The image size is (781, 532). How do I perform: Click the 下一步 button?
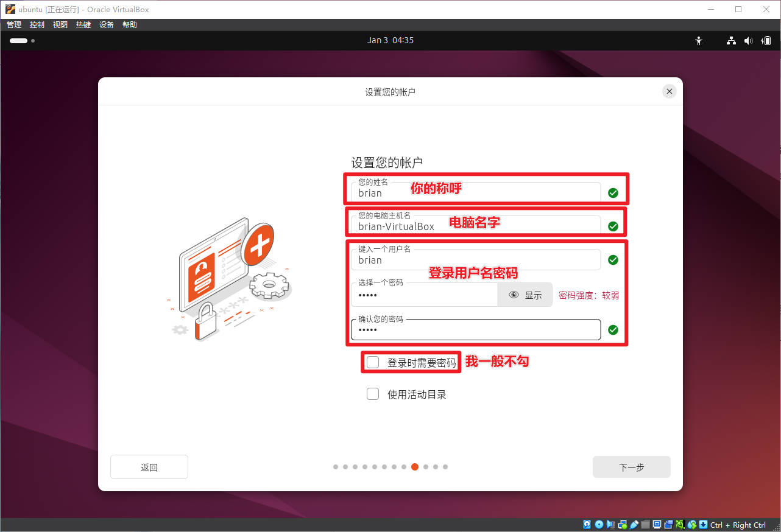[x=631, y=467]
